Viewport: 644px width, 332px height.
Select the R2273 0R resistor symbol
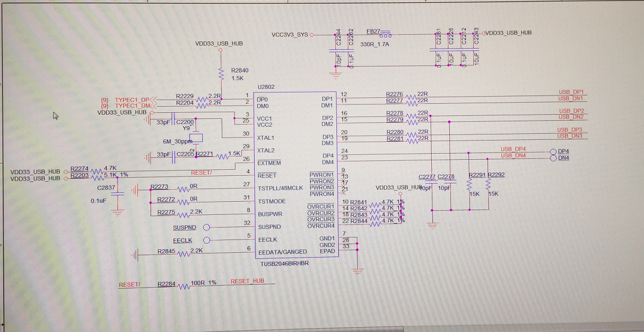click(183, 189)
